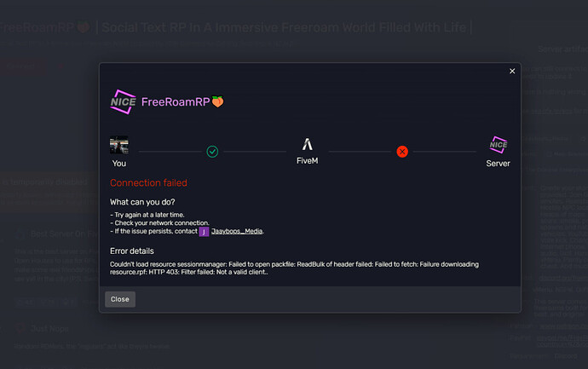
Task: Click the FiveM label under the logo
Action: tap(307, 161)
